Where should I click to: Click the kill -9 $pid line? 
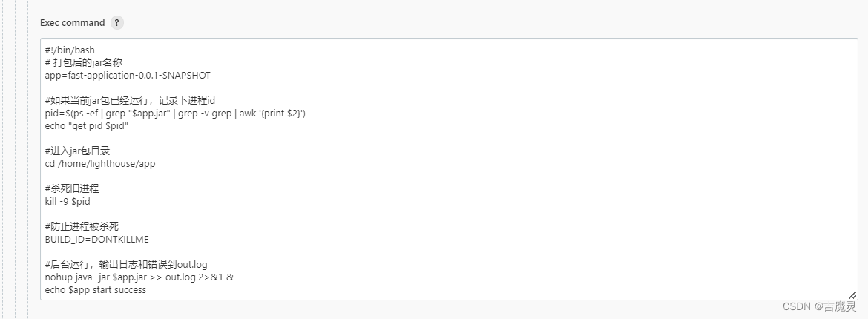(68, 202)
